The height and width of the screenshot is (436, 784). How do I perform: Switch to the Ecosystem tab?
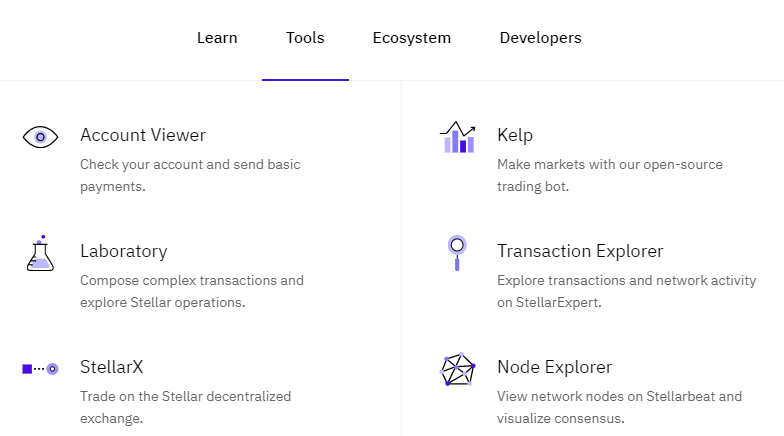tap(412, 38)
